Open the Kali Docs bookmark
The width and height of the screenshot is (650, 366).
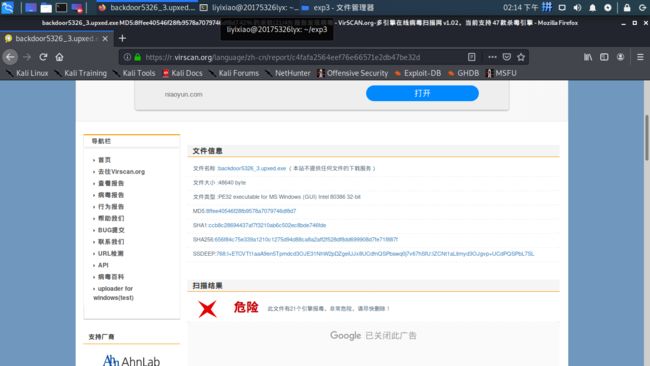pyautogui.click(x=182, y=73)
